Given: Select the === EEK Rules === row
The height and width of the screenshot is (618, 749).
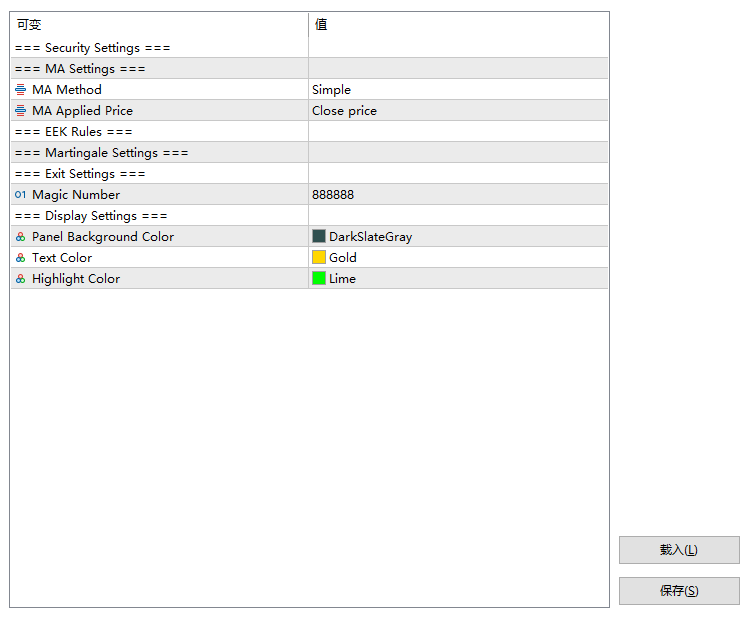Looking at the screenshot, I should [x=310, y=131].
